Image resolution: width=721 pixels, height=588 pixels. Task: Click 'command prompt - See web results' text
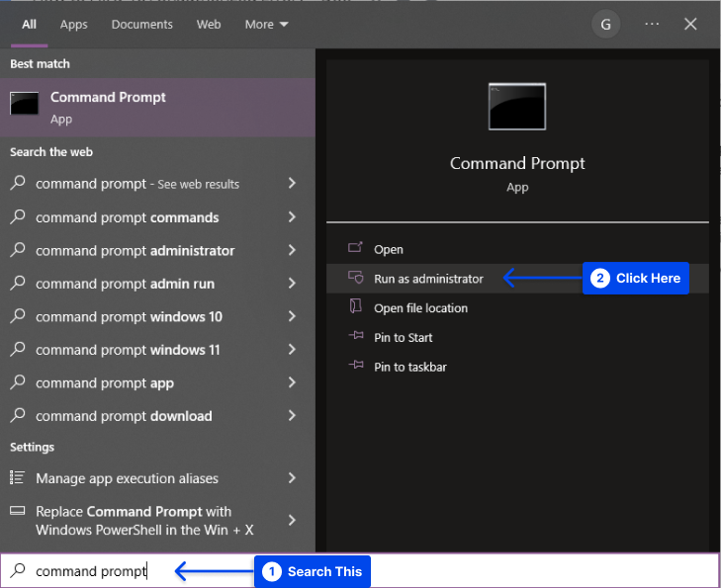pos(137,184)
